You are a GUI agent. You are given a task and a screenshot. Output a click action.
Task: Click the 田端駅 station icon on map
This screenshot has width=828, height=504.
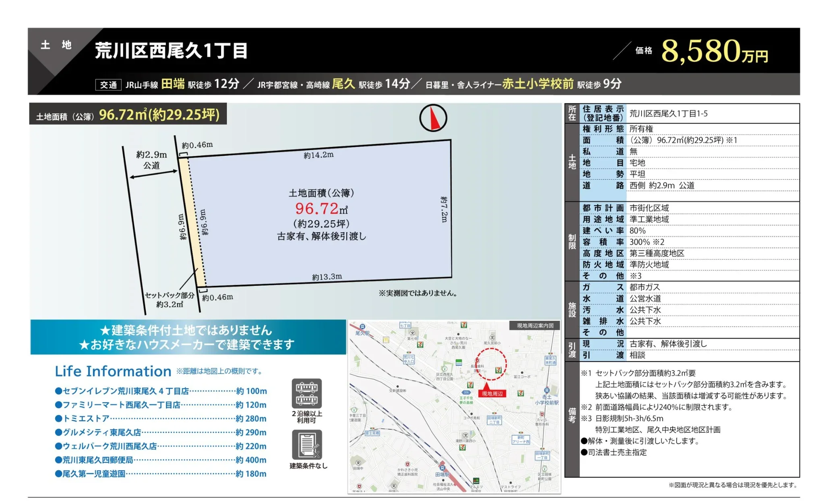[x=443, y=468]
